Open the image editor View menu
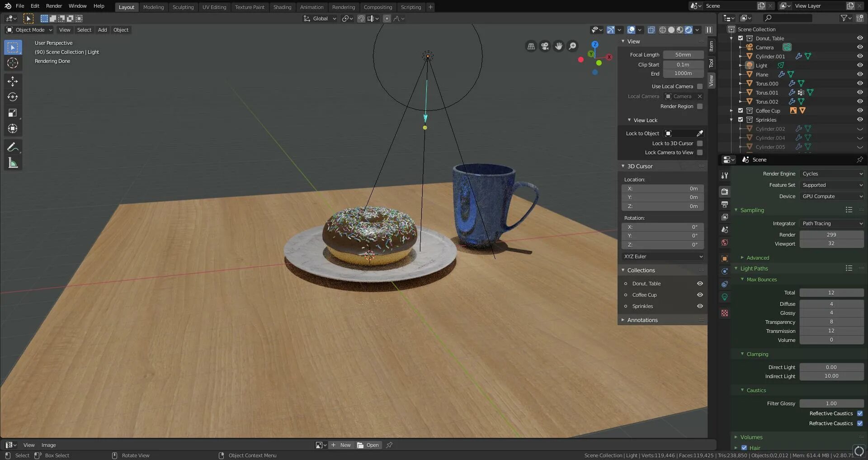 click(x=29, y=445)
